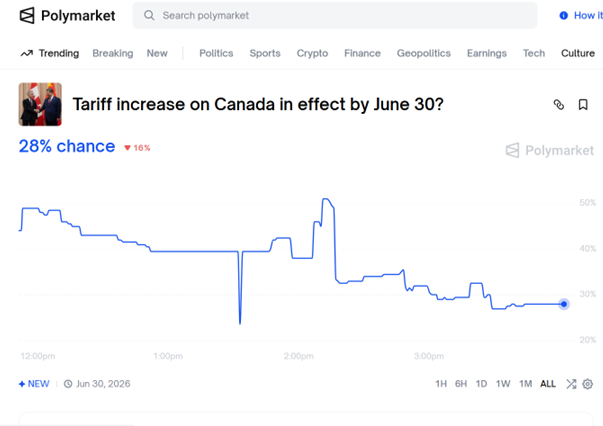Open chart settings gear icon
603x426 pixels.
pyautogui.click(x=588, y=384)
